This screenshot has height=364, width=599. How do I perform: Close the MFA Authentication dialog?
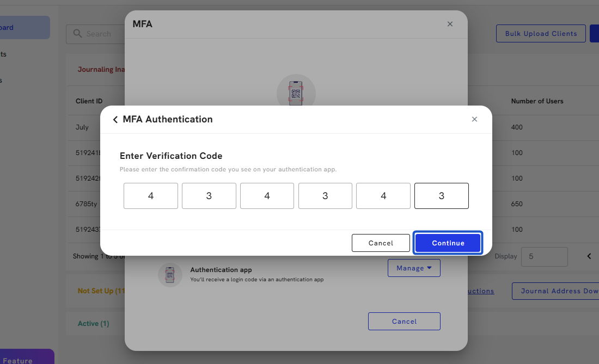pyautogui.click(x=474, y=119)
